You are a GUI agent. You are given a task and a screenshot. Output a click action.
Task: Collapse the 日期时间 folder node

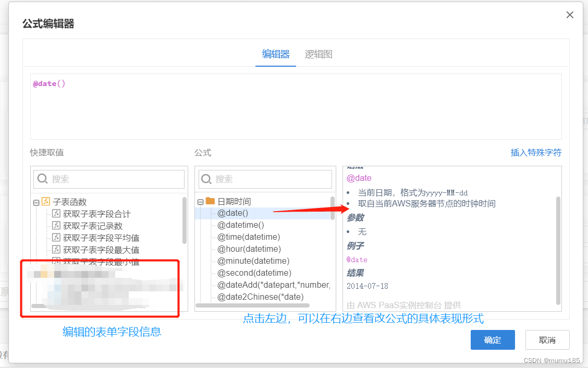(x=201, y=202)
